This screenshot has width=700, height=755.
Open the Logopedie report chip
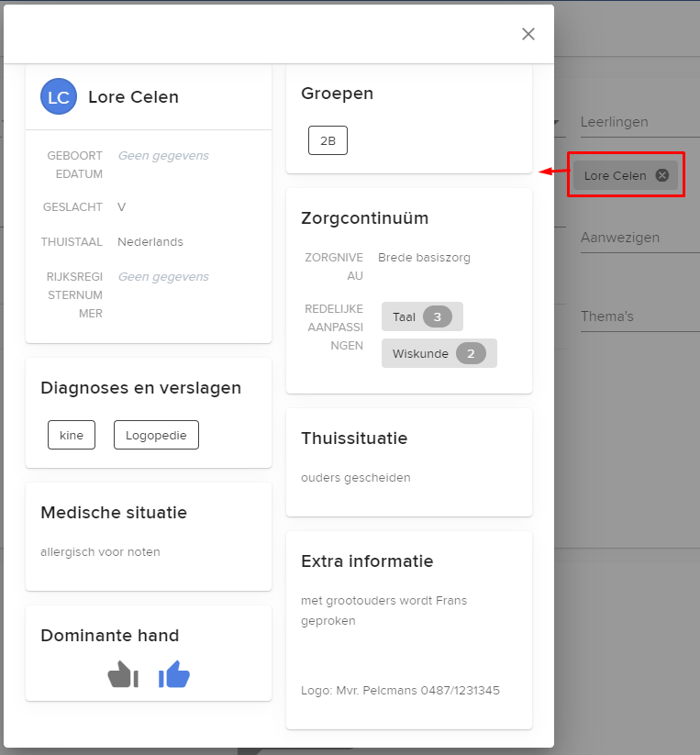click(x=156, y=435)
